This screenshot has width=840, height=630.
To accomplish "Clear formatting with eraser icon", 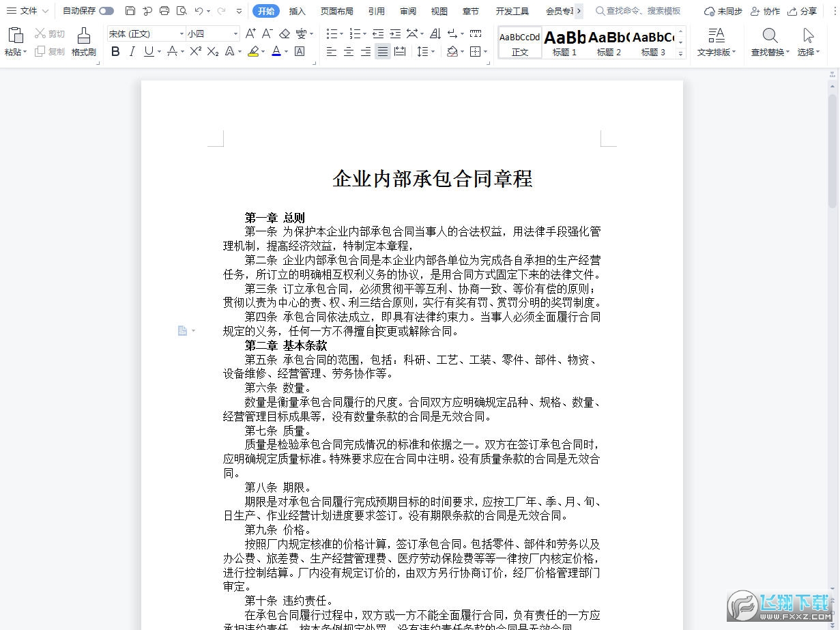I will [x=285, y=33].
